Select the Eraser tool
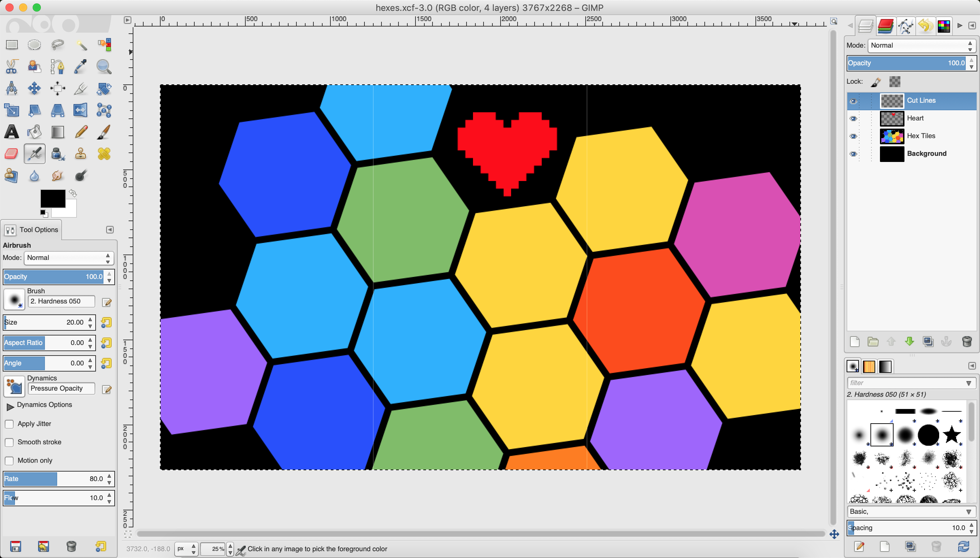The width and height of the screenshot is (980, 558). [12, 154]
